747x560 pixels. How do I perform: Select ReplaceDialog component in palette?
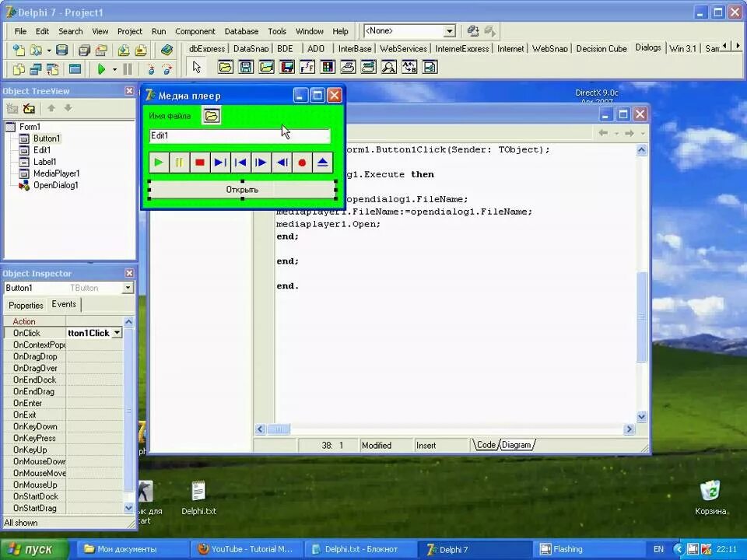click(409, 67)
